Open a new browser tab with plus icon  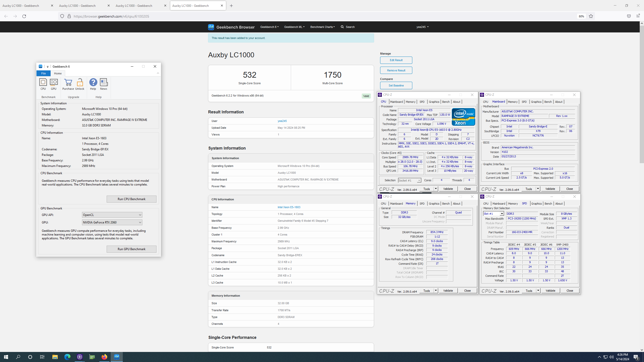point(231,6)
